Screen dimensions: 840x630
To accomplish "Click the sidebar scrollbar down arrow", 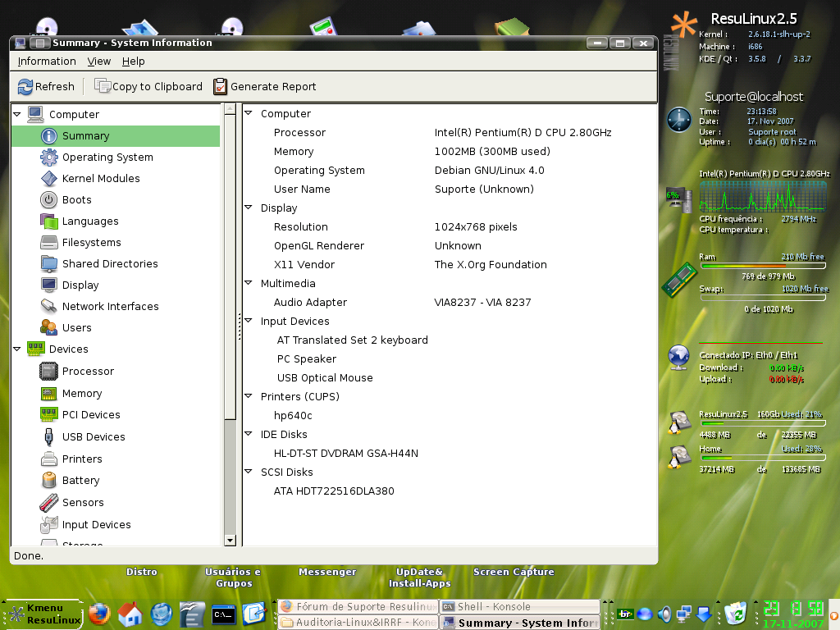I will (230, 540).
